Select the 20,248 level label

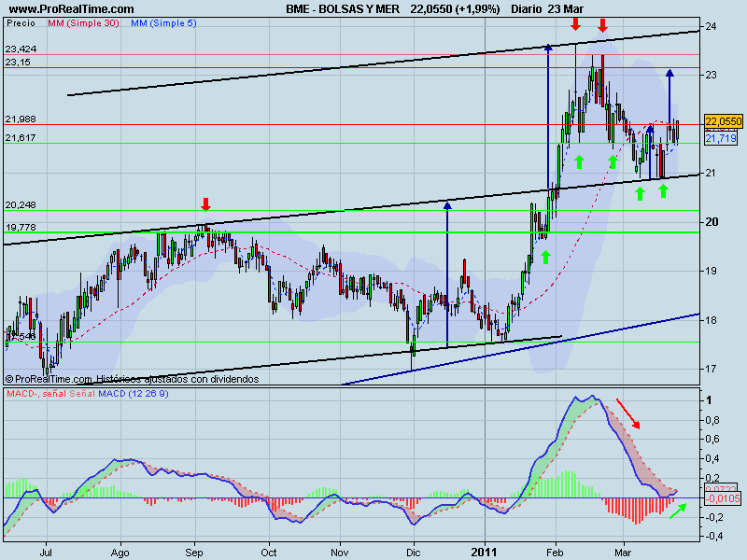(21, 204)
